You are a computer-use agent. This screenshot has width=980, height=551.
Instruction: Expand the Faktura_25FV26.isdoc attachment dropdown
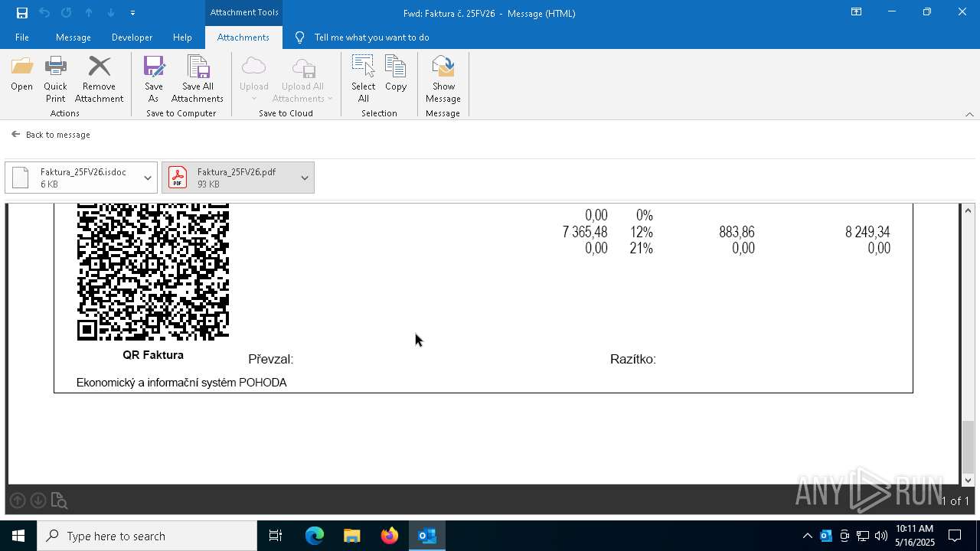(x=148, y=178)
